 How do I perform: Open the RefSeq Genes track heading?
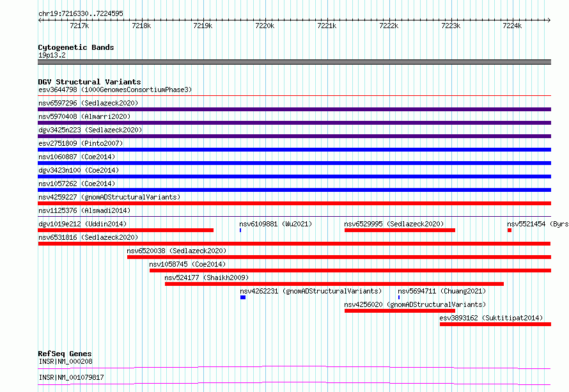coord(65,354)
